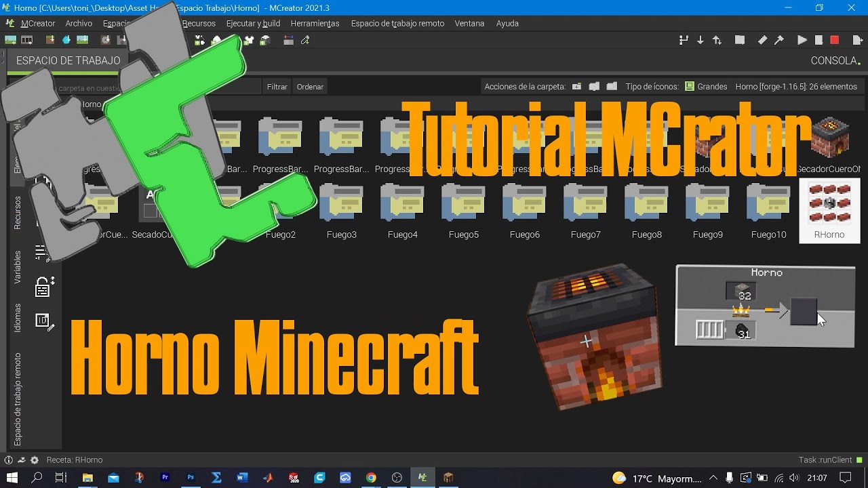Open the Recursos menu

tap(199, 23)
